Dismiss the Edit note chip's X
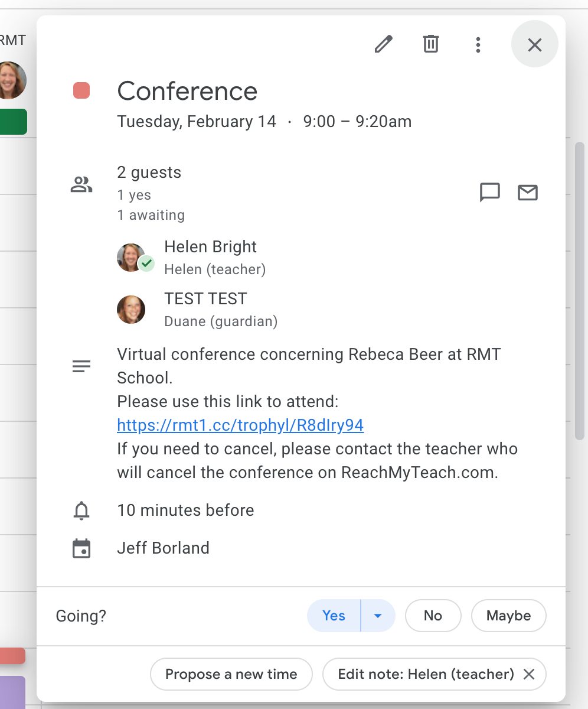 [x=529, y=674]
